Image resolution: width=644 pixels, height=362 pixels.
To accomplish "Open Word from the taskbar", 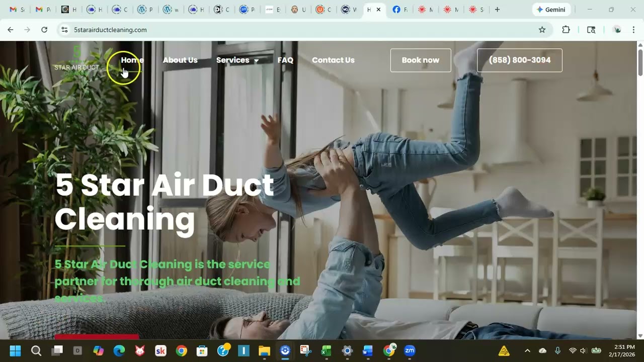I will [368, 350].
